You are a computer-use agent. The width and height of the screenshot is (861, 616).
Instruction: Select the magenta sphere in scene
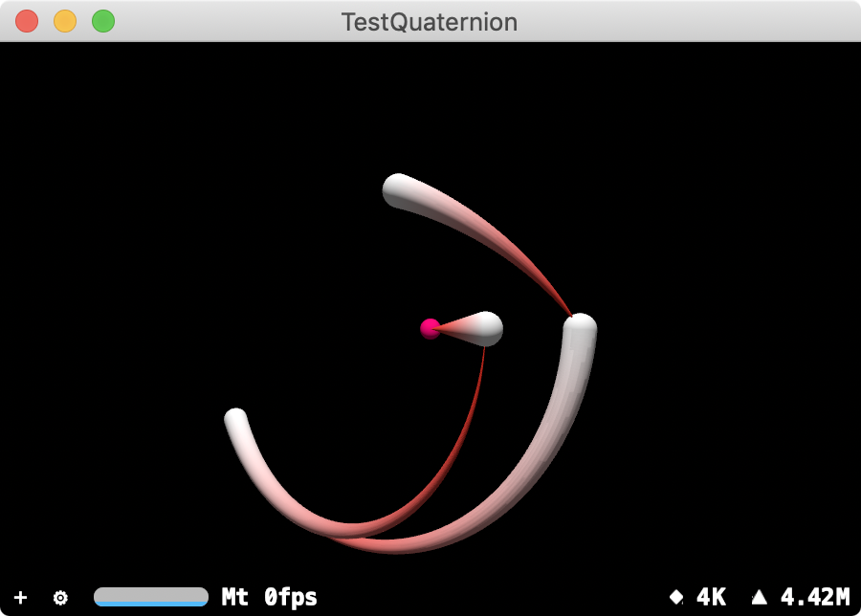430,329
